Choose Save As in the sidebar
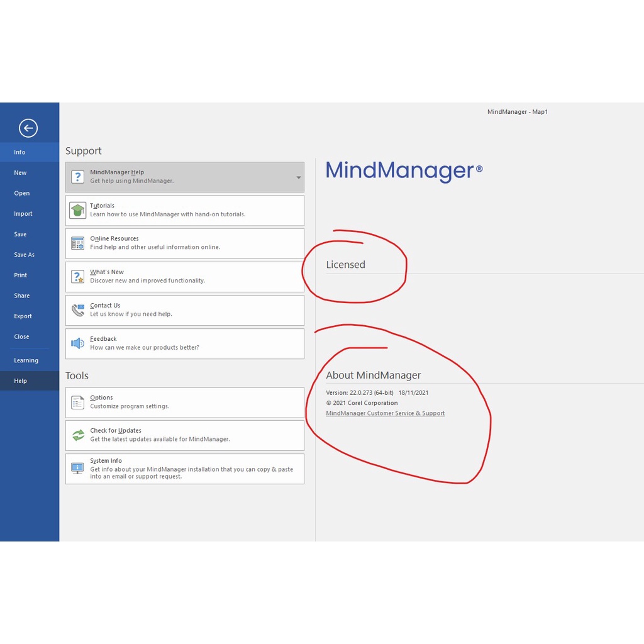644x644 pixels. pyautogui.click(x=30, y=255)
